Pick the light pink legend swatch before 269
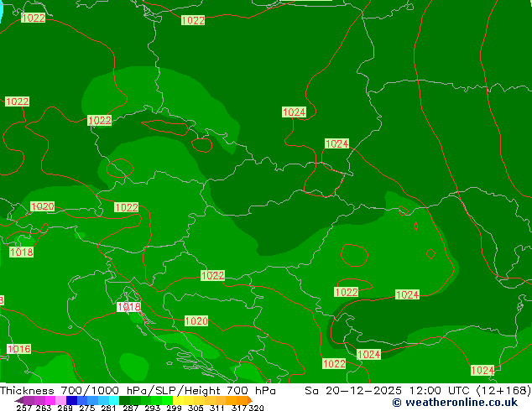Screen dimensions: 532x411 60,400
